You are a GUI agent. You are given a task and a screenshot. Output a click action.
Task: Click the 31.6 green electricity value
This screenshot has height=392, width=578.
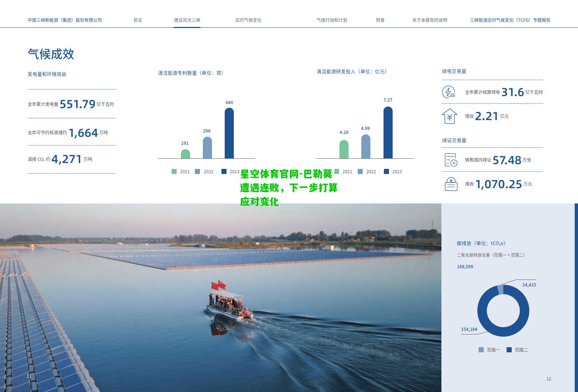click(x=512, y=92)
